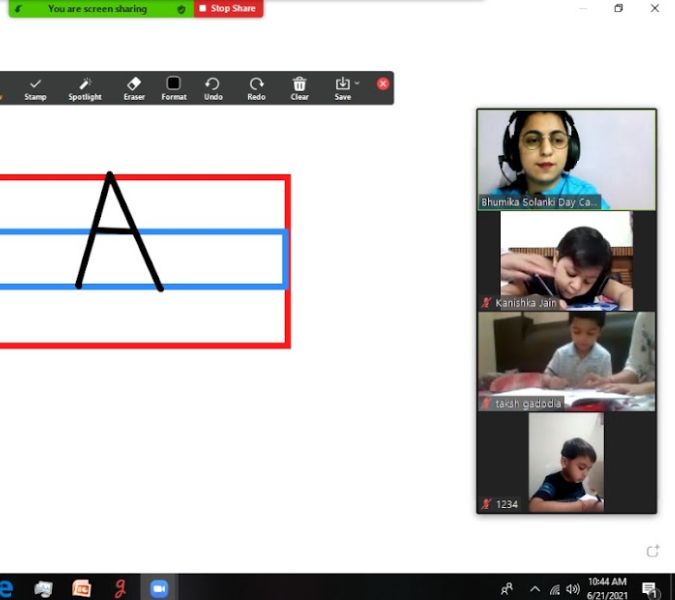Select the participant named 1234
Image resolution: width=675 pixels, height=600 pixels.
click(x=566, y=462)
